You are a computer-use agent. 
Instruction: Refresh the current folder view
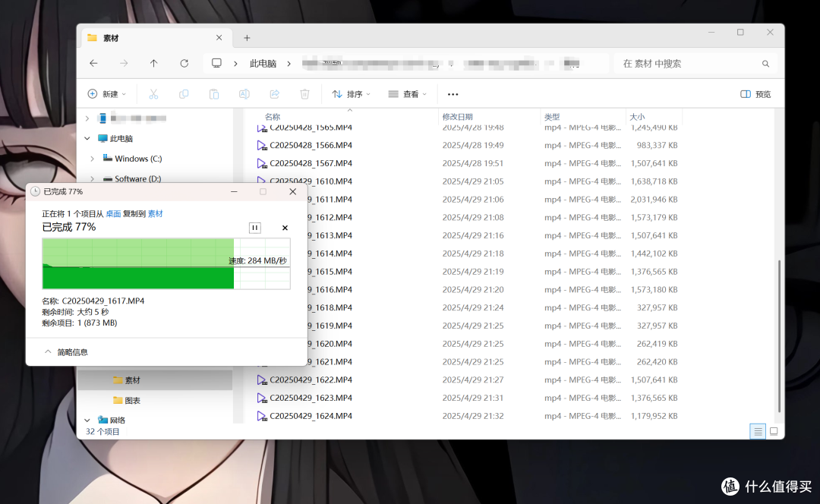[184, 63]
